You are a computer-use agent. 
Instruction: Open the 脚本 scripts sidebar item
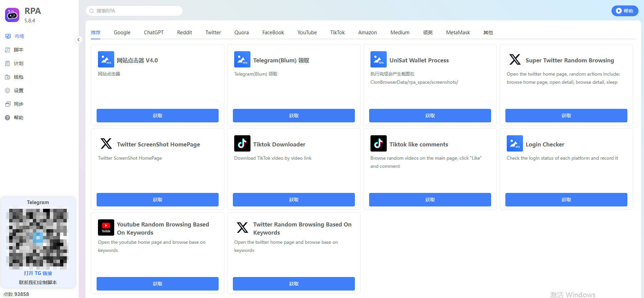(x=18, y=50)
